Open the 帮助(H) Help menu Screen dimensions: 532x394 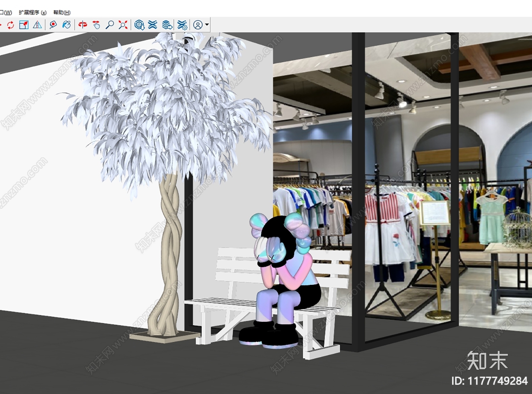tap(62, 12)
